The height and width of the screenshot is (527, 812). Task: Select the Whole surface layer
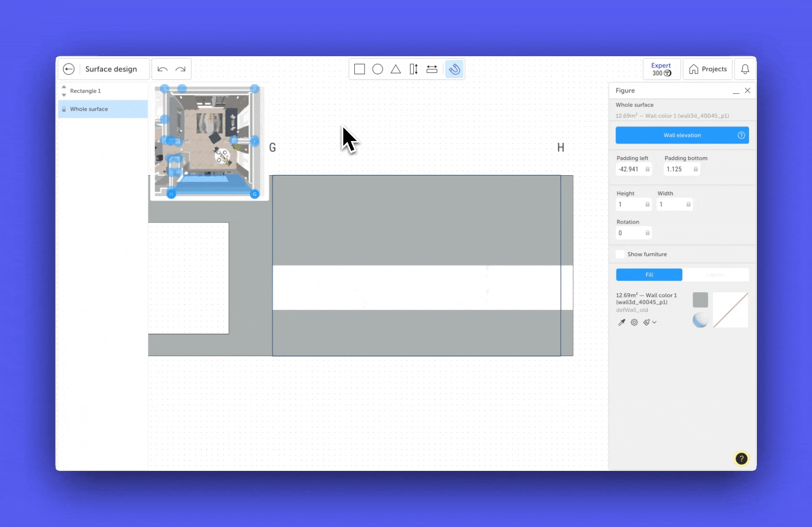103,109
